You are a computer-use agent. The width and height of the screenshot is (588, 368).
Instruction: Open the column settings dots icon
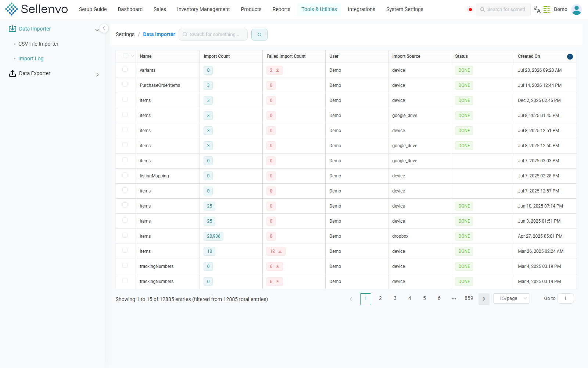pos(570,57)
